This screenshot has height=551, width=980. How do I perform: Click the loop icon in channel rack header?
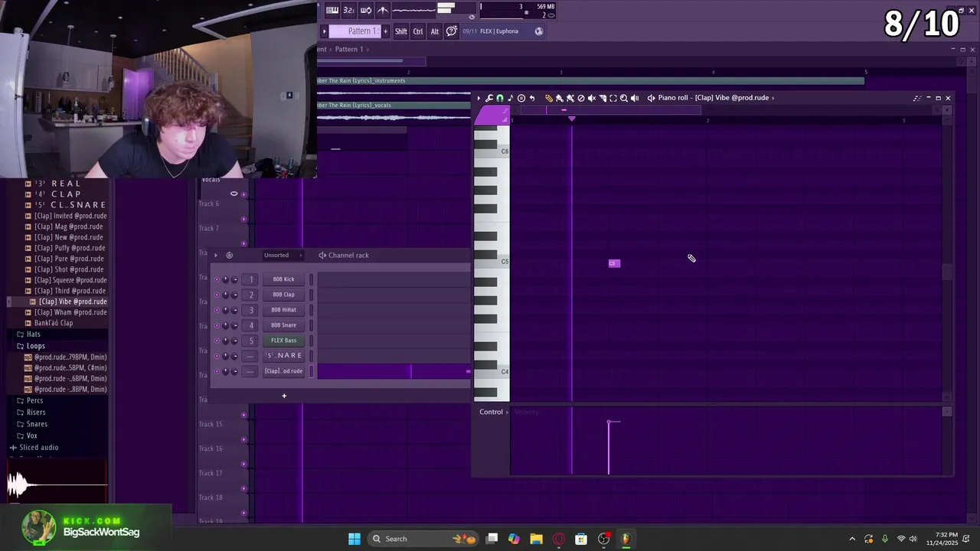point(229,255)
